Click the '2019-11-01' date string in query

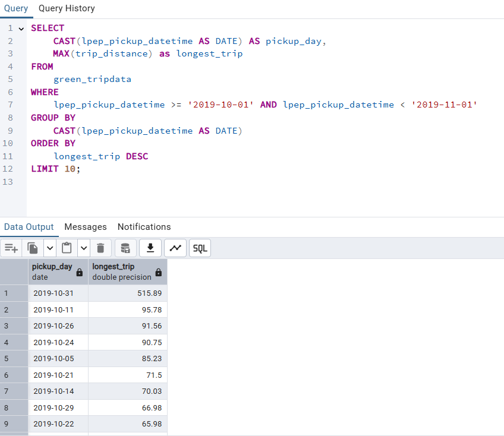(x=444, y=105)
